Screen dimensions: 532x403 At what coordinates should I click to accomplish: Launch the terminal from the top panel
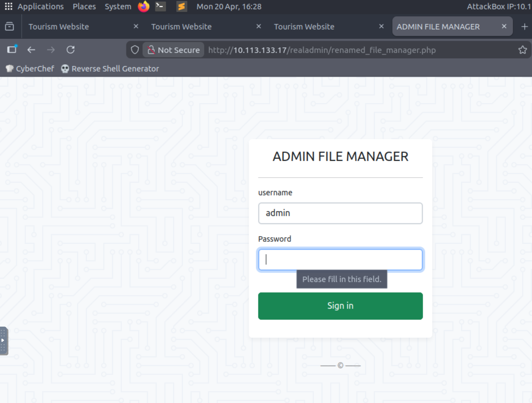coord(160,7)
